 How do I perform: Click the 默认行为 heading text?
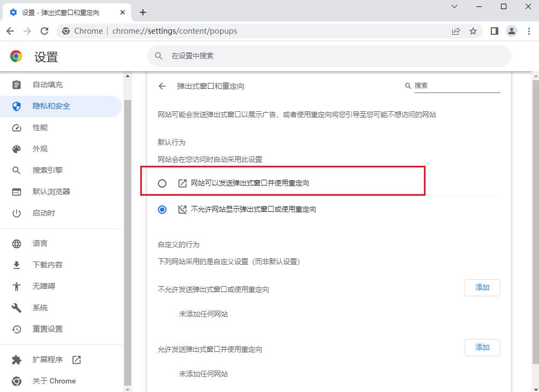click(171, 143)
